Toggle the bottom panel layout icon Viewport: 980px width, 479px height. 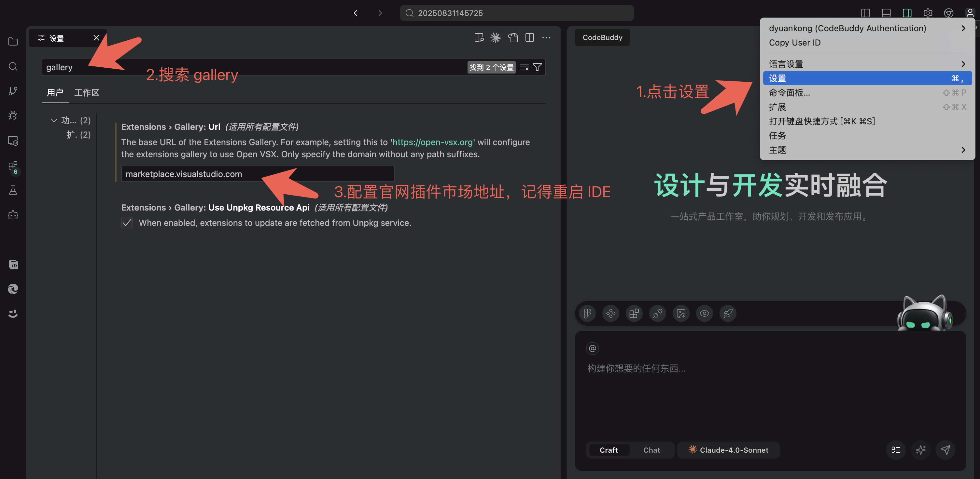click(886, 13)
